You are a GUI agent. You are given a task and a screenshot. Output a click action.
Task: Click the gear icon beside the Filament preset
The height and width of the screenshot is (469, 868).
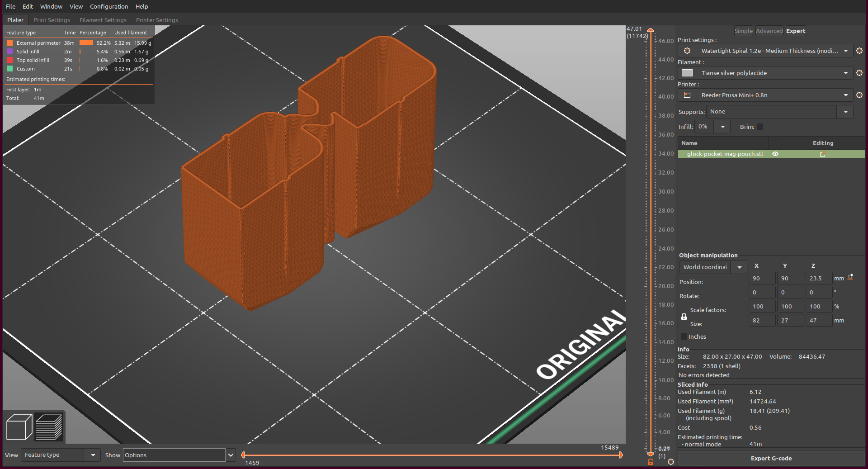859,73
